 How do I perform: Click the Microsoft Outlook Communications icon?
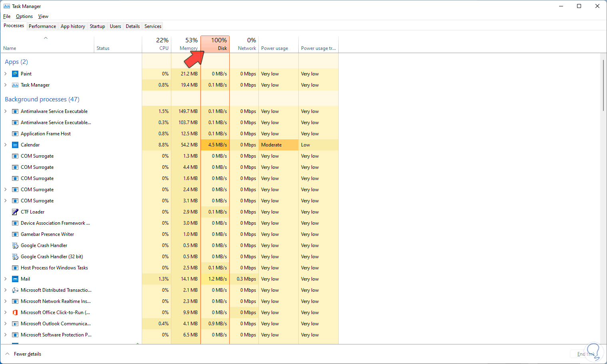[x=15, y=324]
